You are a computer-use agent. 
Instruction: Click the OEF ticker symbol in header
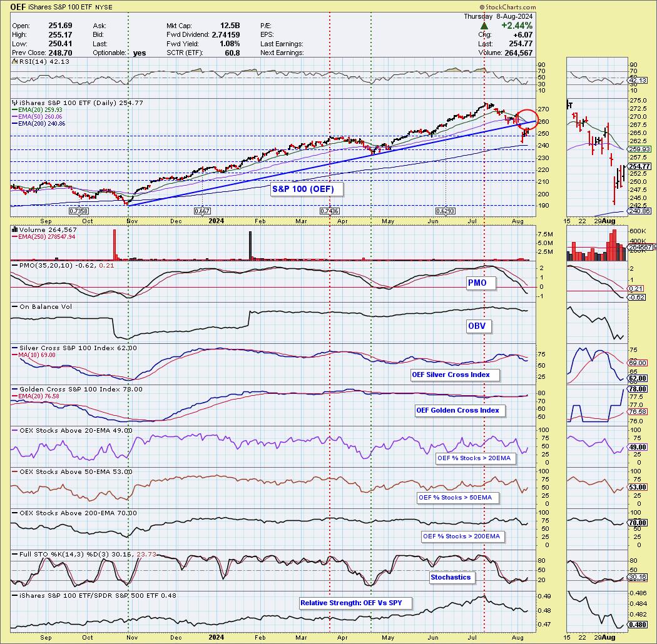point(17,7)
